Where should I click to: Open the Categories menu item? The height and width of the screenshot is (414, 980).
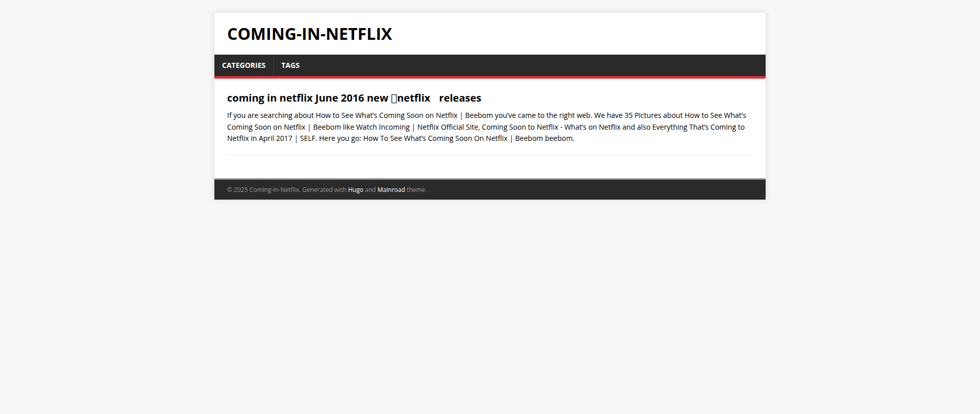point(243,65)
